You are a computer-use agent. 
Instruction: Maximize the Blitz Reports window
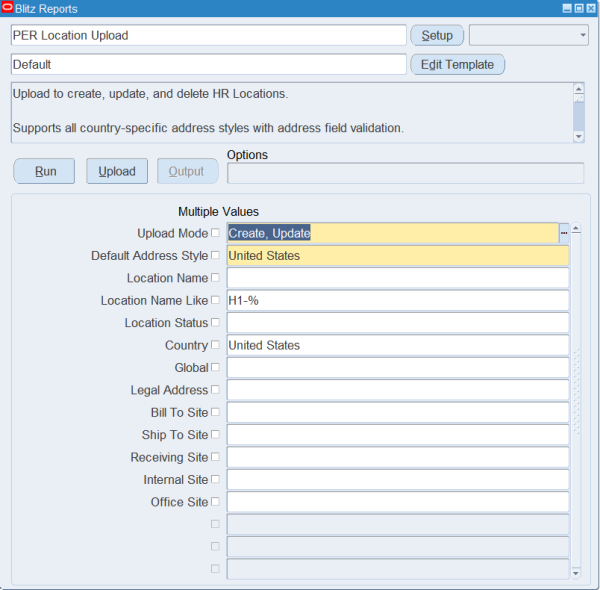pos(579,8)
